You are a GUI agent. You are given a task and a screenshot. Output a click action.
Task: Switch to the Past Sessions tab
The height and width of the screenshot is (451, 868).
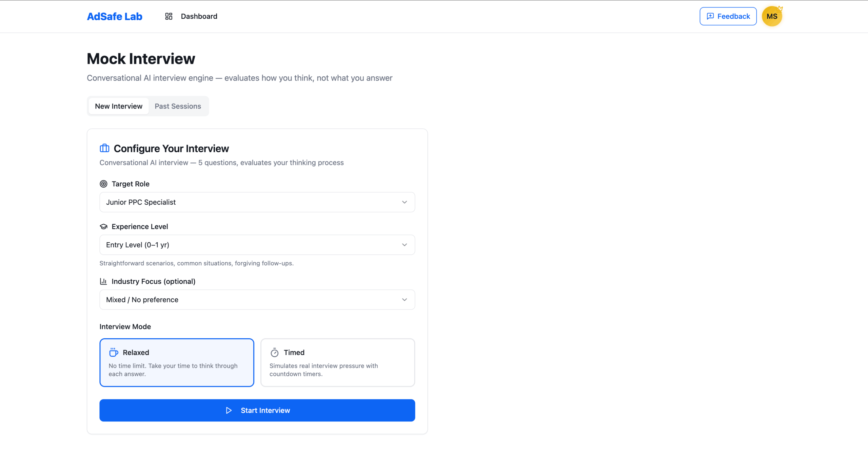178,106
